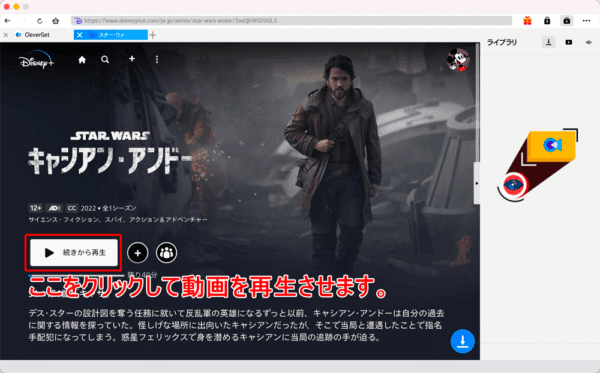Open the Disney+ search icon
This screenshot has width=600, height=373.
pos(105,60)
